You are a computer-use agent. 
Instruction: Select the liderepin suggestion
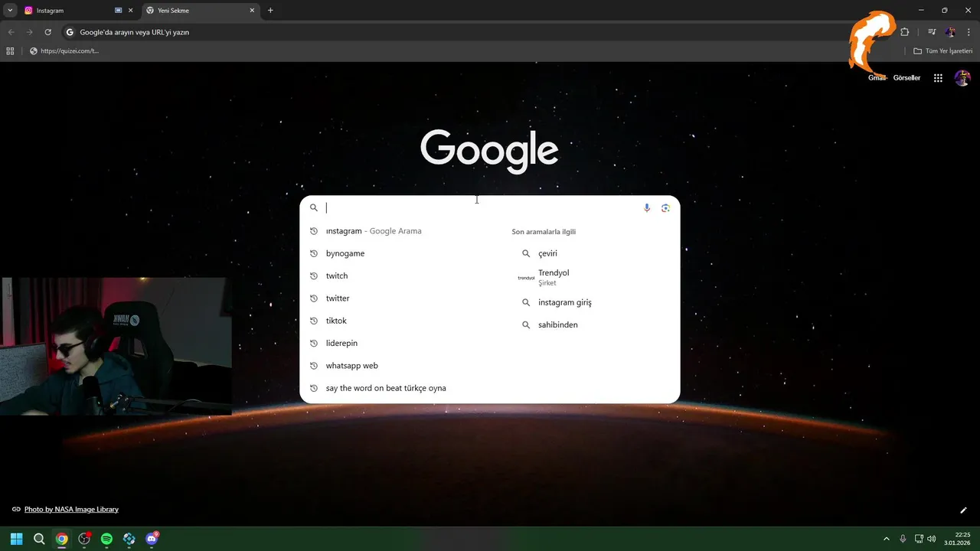point(400,343)
